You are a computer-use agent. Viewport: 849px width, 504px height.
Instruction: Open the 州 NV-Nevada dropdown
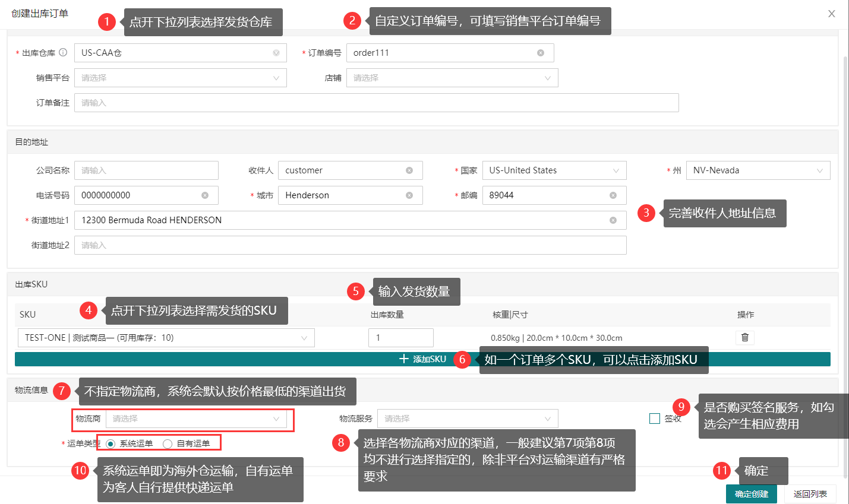(758, 170)
